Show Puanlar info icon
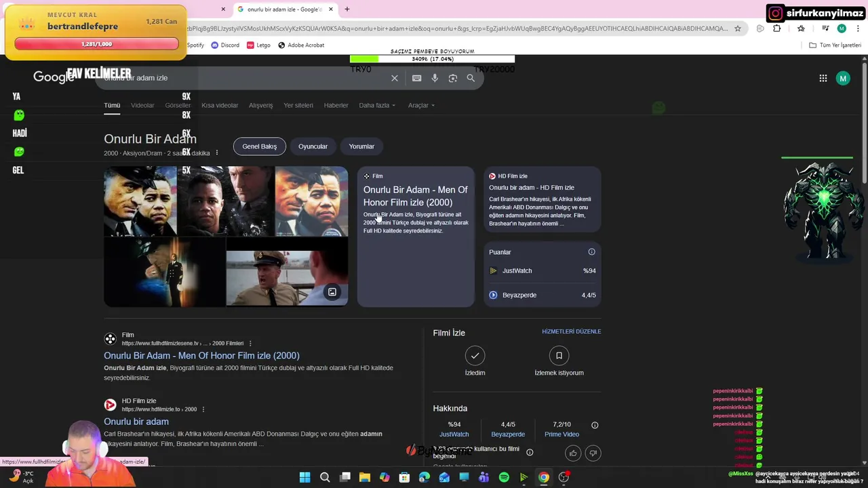Image resolution: width=868 pixels, height=488 pixels. (591, 252)
